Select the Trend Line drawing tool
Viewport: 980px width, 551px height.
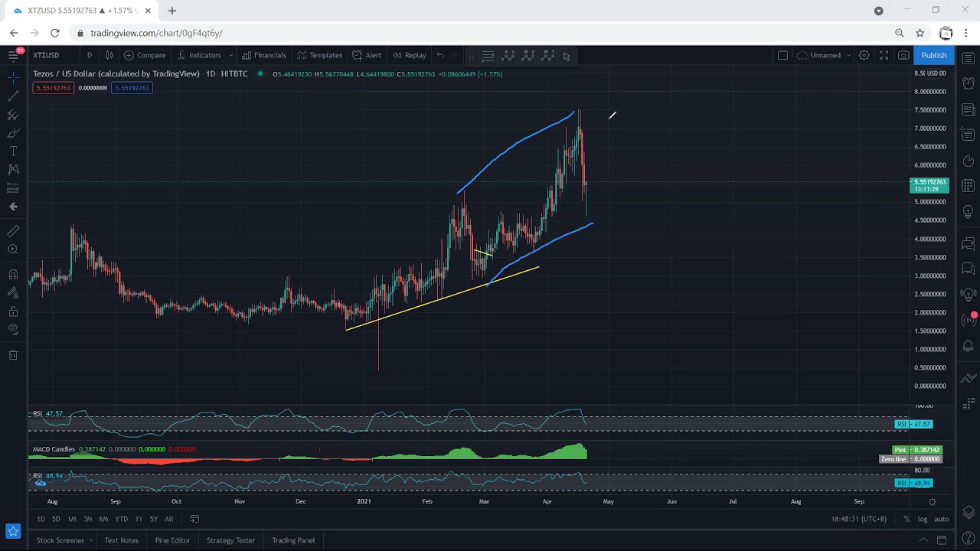(x=13, y=96)
